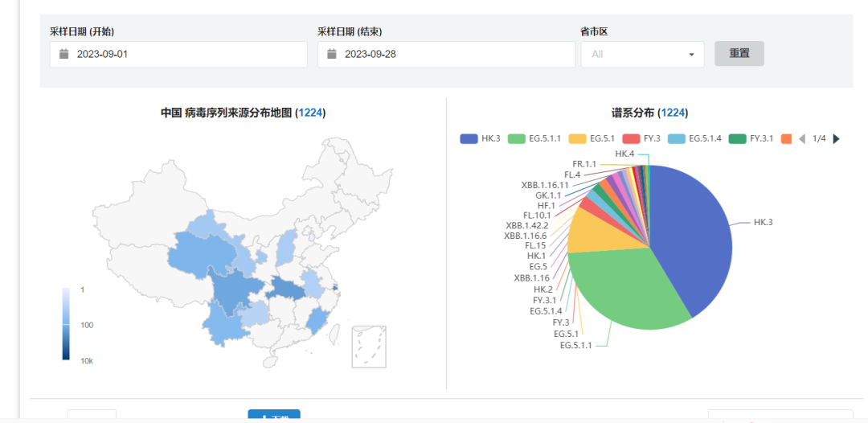Toggle EG.5.1.4 legend entry
This screenshot has width=868, height=423.
click(x=694, y=139)
